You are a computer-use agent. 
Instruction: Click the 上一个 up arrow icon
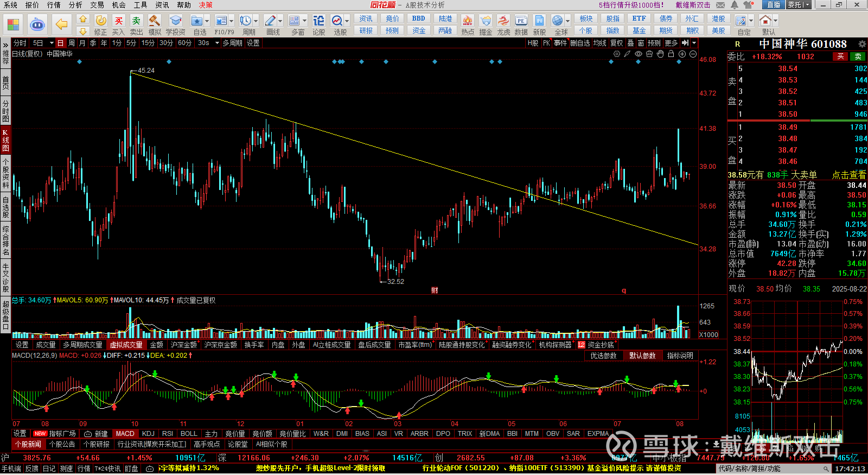click(x=82, y=20)
